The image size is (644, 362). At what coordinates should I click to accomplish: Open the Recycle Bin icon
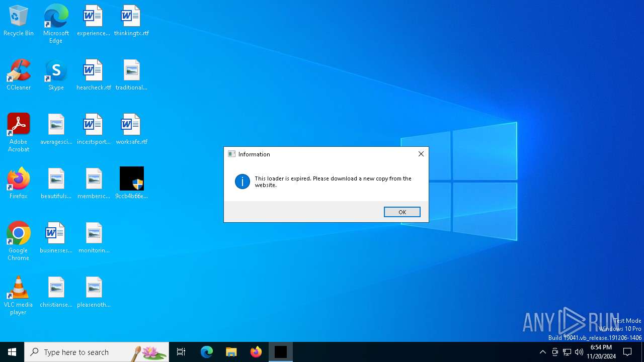coord(19,21)
